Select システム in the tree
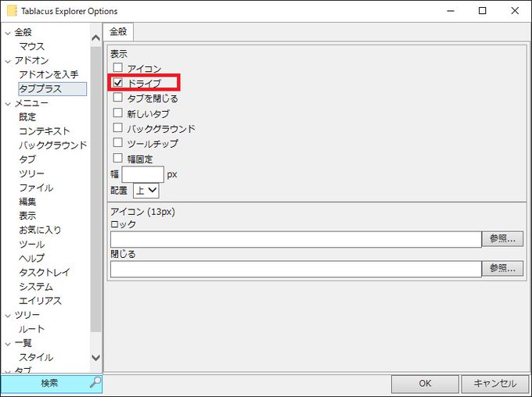 pyautogui.click(x=36, y=287)
